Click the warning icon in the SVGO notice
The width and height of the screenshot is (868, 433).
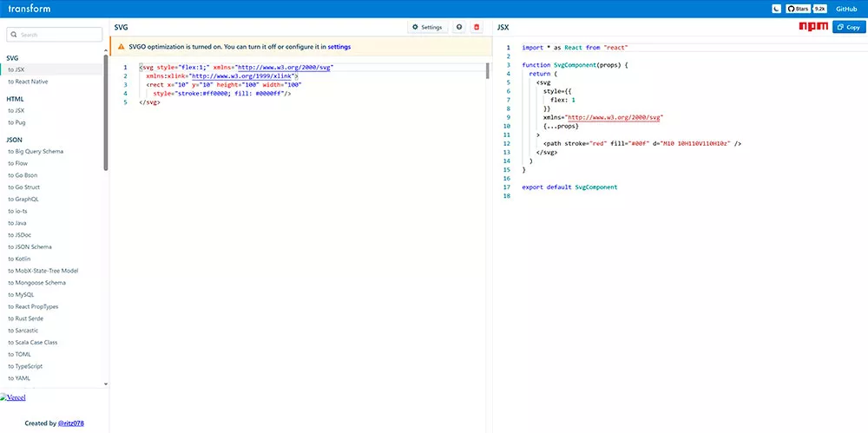click(122, 47)
